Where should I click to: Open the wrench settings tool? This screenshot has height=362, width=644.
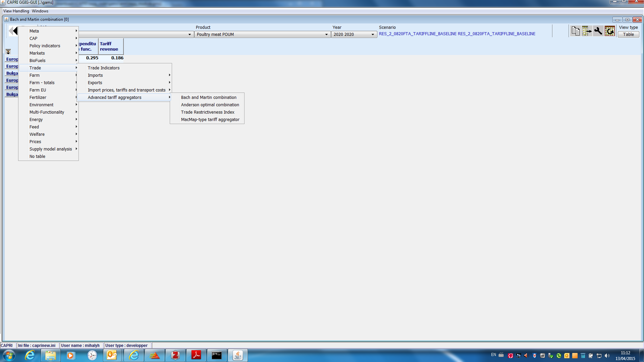[598, 31]
